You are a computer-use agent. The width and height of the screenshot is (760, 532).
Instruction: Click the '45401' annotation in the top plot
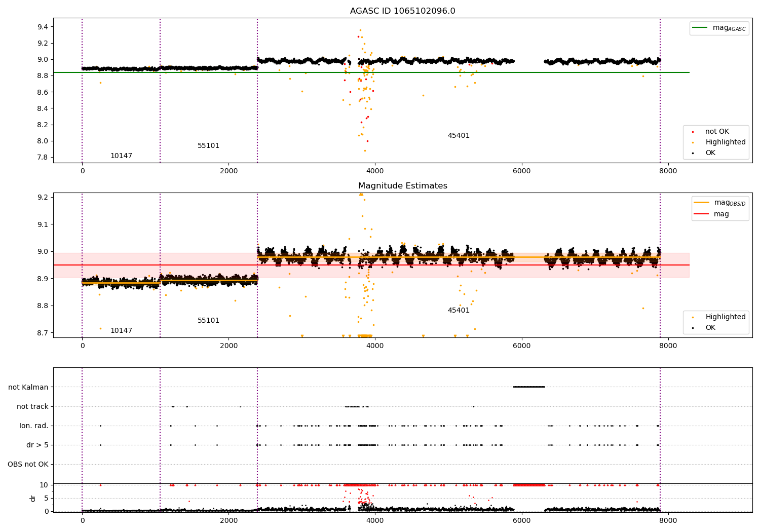coord(459,136)
